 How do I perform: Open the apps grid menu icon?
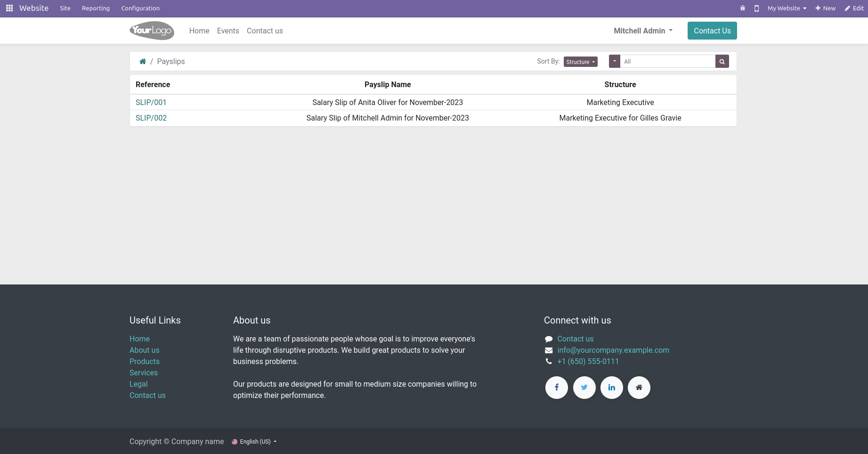(x=9, y=8)
